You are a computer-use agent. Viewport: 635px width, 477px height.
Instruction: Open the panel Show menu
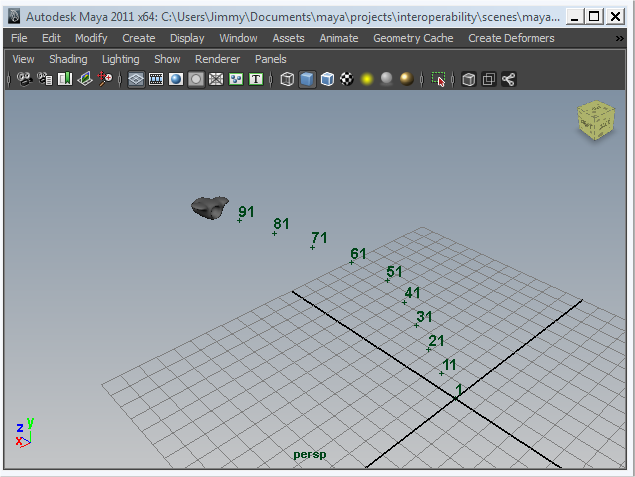click(167, 59)
